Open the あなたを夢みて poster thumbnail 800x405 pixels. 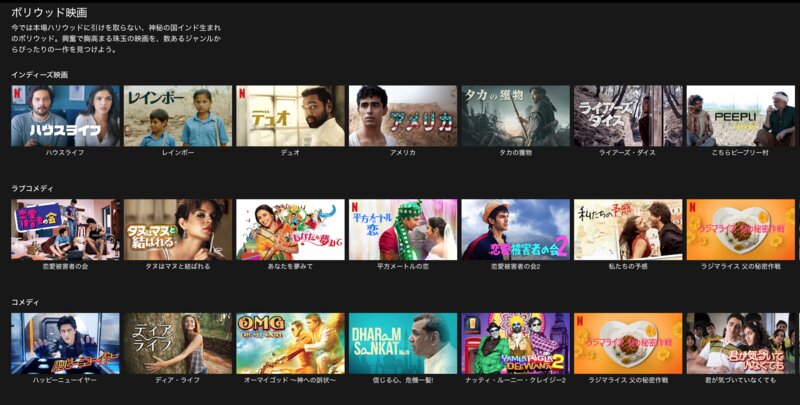click(x=290, y=230)
